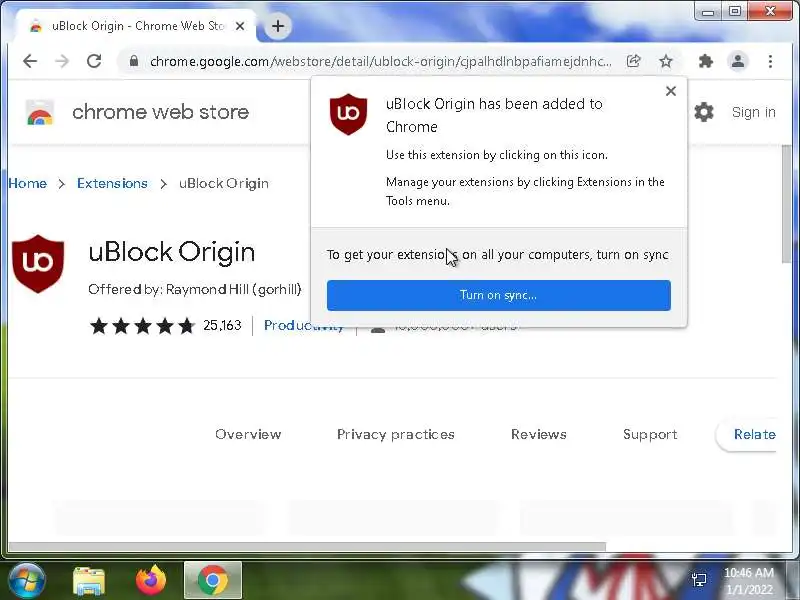
Task: Switch to Privacy practices tab
Action: [395, 434]
